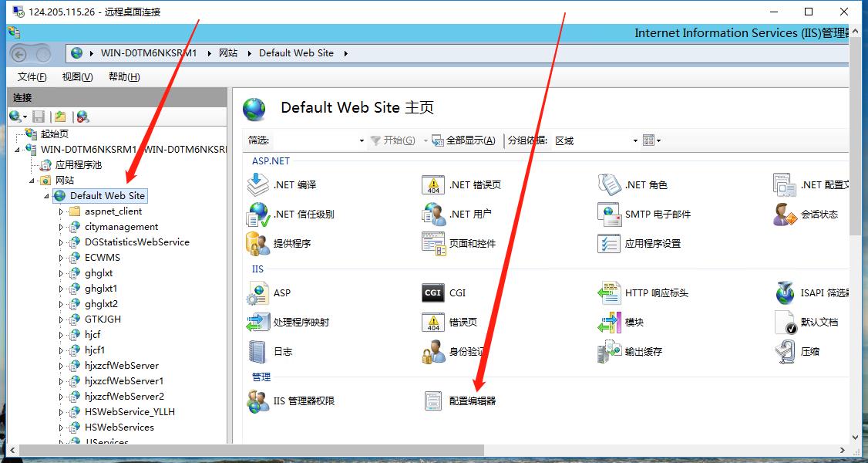Image resolution: width=868 pixels, height=463 pixels.
Task: Click the remote desktop horizontal scrollbar
Action: click(251, 450)
